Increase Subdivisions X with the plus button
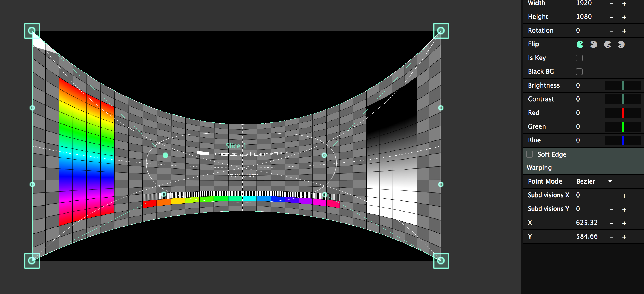Viewport: 644px width, 294px height. click(x=624, y=196)
